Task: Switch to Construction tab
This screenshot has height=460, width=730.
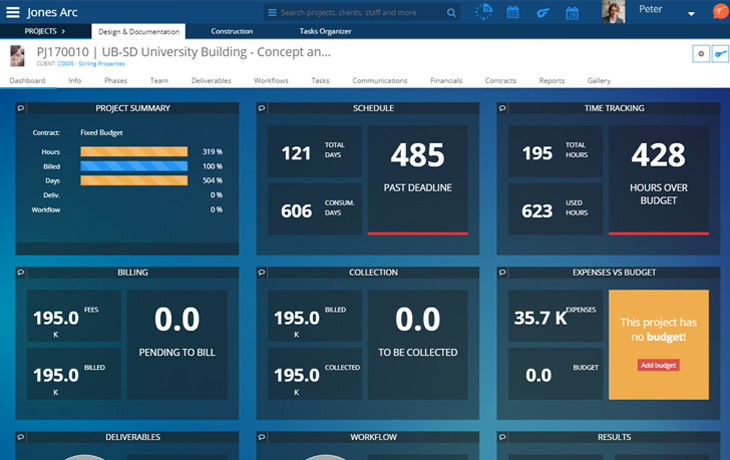Action: [232, 31]
